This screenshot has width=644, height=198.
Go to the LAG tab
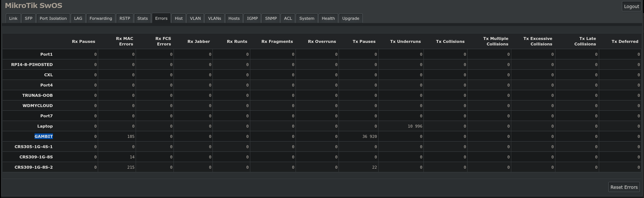pyautogui.click(x=78, y=18)
